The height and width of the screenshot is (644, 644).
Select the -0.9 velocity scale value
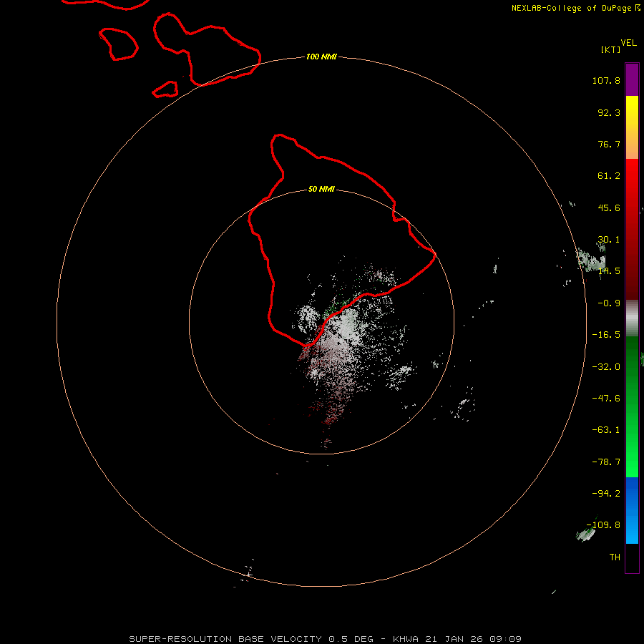tap(609, 303)
